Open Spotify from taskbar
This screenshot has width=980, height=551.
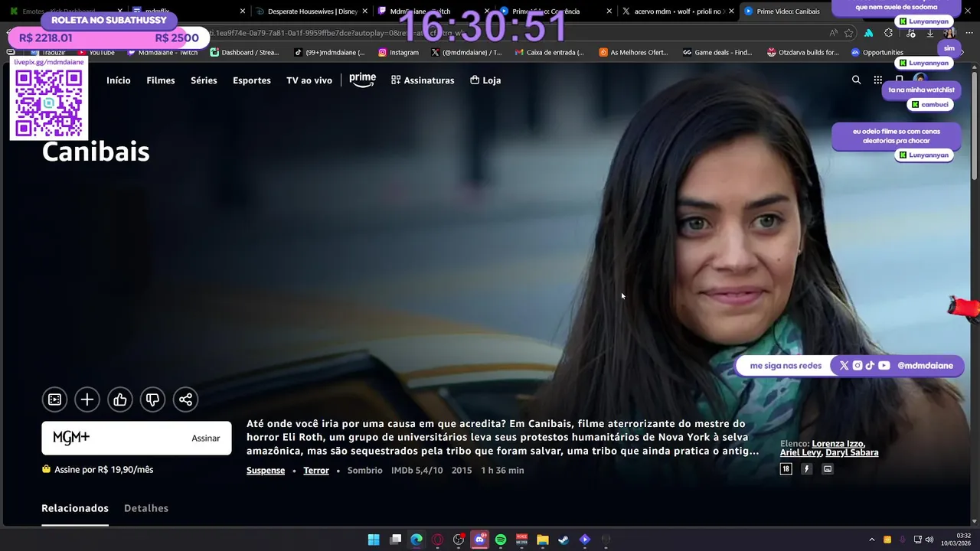click(x=501, y=540)
